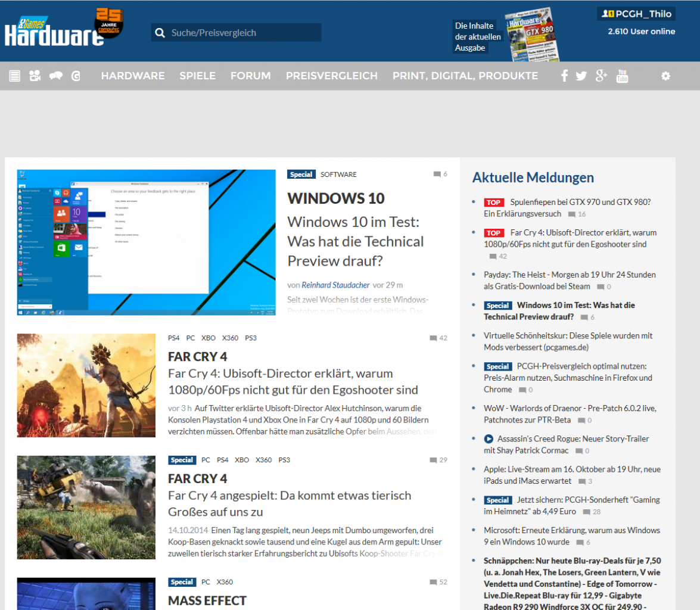
Task: Open the 29 comments icon for Far Cry 4 angespielt
Action: click(433, 460)
